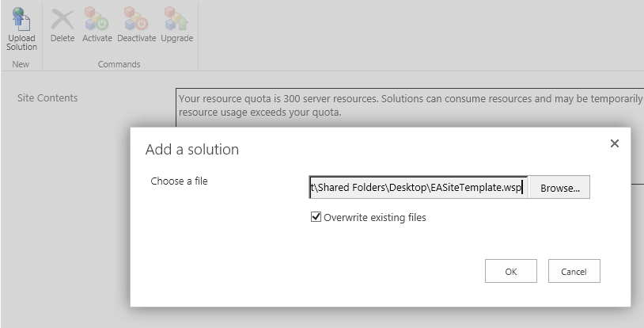Click the Upload Solution ribbon icon
Screen dimensions: 644x328
[x=21, y=18]
